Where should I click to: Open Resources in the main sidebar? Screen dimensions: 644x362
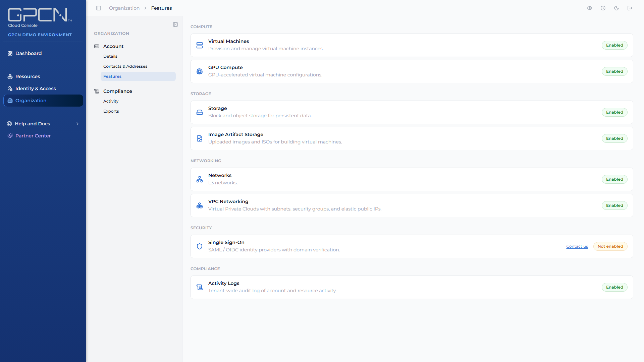pos(43,76)
